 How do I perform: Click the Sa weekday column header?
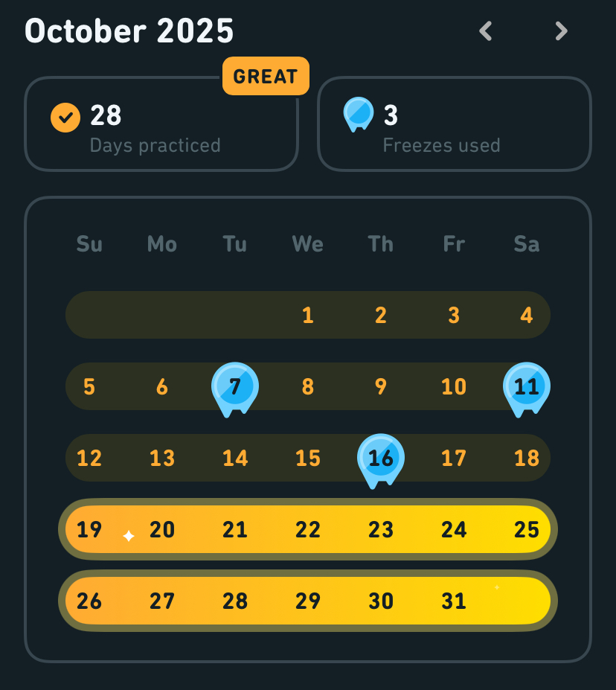point(527,244)
